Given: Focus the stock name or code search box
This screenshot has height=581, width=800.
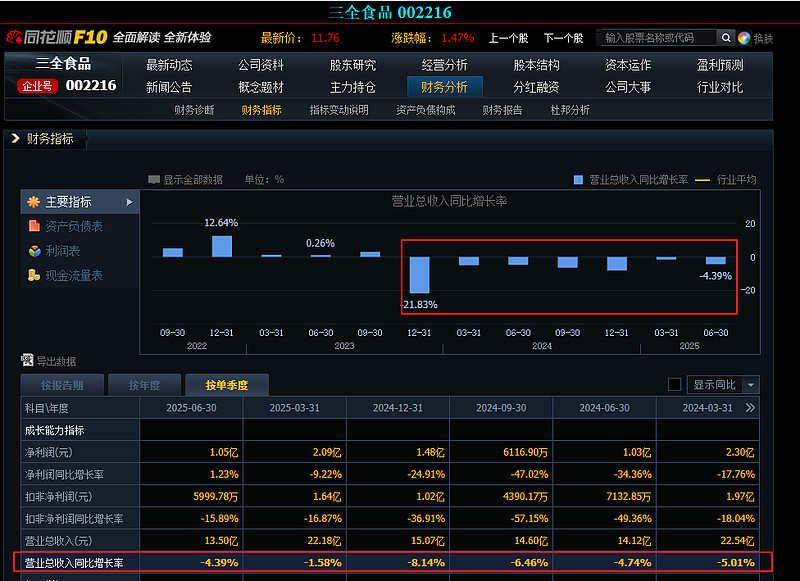Looking at the screenshot, I should 657,38.
